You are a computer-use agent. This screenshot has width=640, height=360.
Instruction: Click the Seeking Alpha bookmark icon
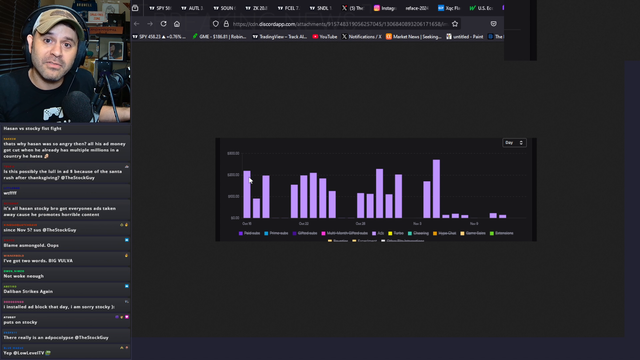point(389,37)
